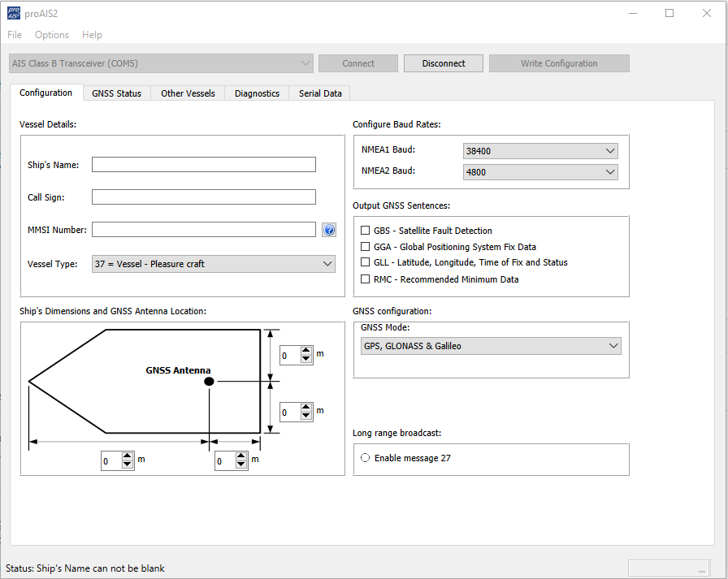Open the NMEA2 Baud dropdown
Screen dimensions: 728x579
click(x=540, y=172)
